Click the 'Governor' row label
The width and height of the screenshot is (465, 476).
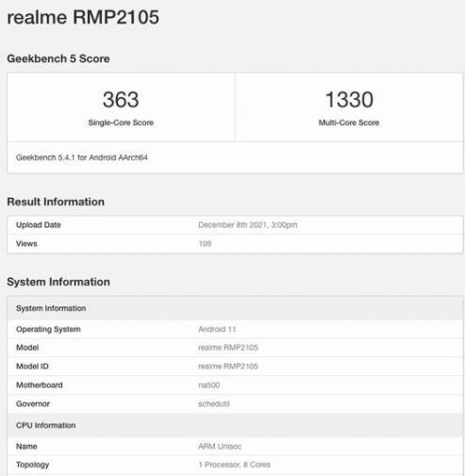click(x=33, y=403)
